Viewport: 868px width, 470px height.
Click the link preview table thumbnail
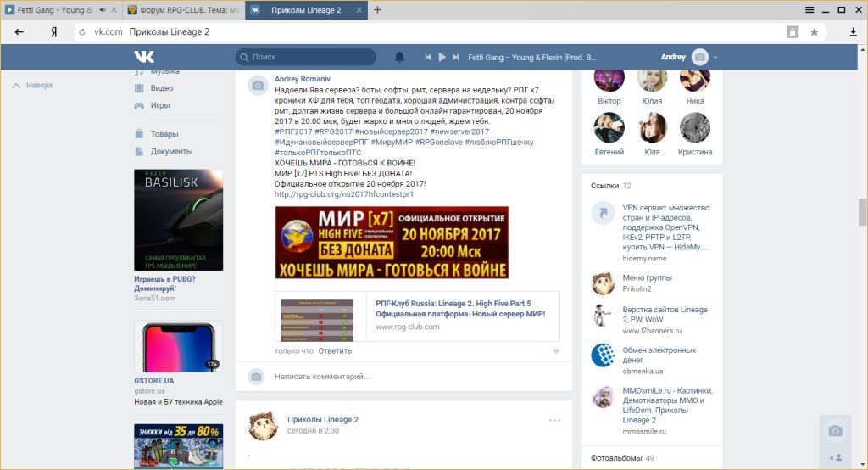pyautogui.click(x=317, y=320)
